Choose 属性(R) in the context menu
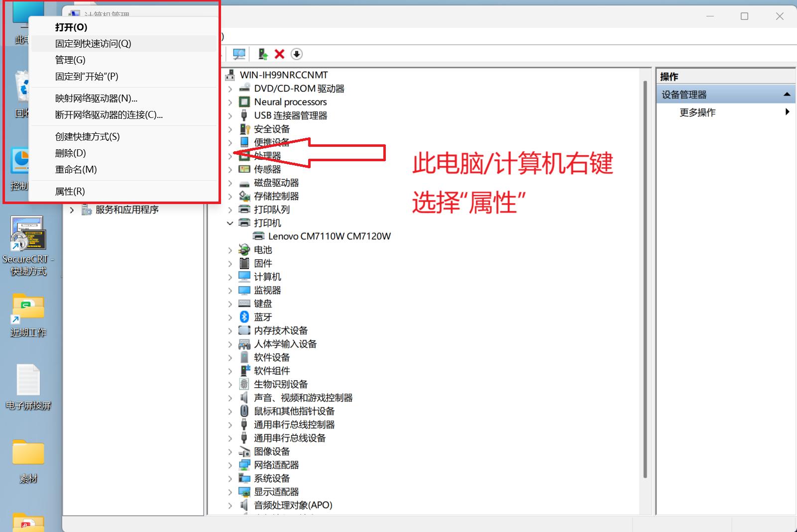Screen dimensions: 797x532 click(x=69, y=191)
